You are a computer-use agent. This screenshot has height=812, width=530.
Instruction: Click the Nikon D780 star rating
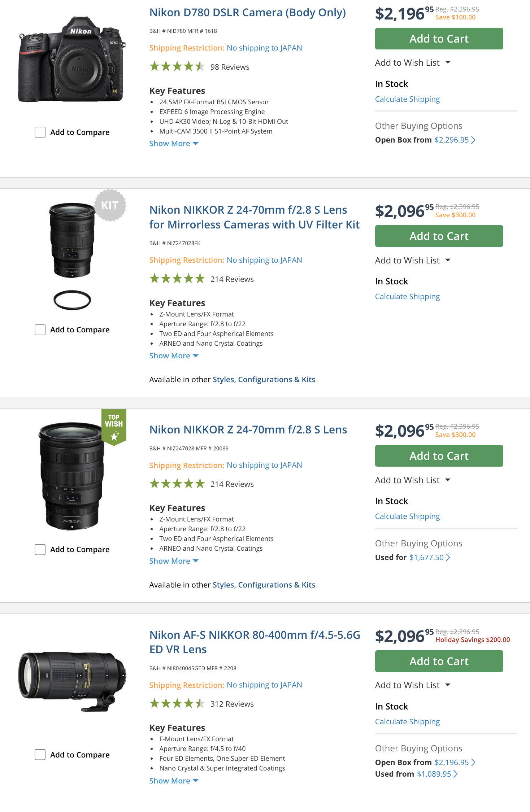177,67
